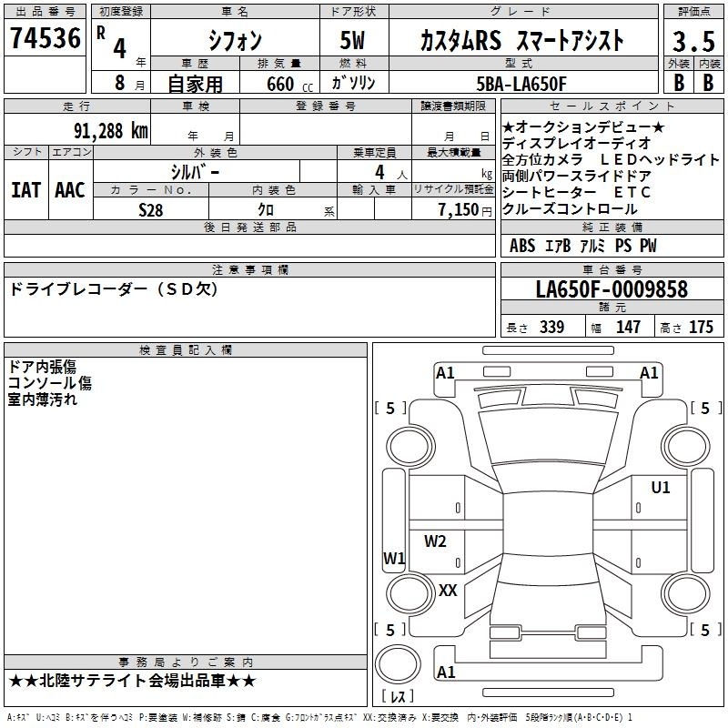Click the 検査員記入欄 header
Viewport: 728px width, 728px height.
click(x=186, y=350)
